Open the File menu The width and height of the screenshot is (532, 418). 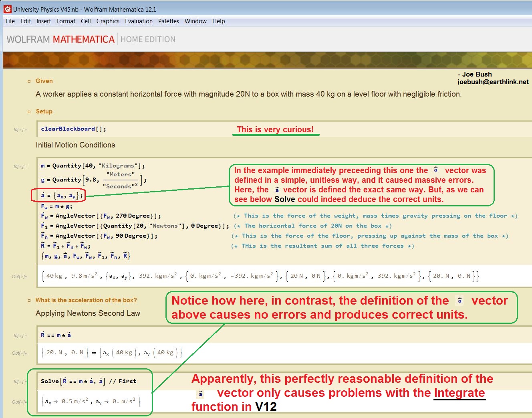click(10, 21)
